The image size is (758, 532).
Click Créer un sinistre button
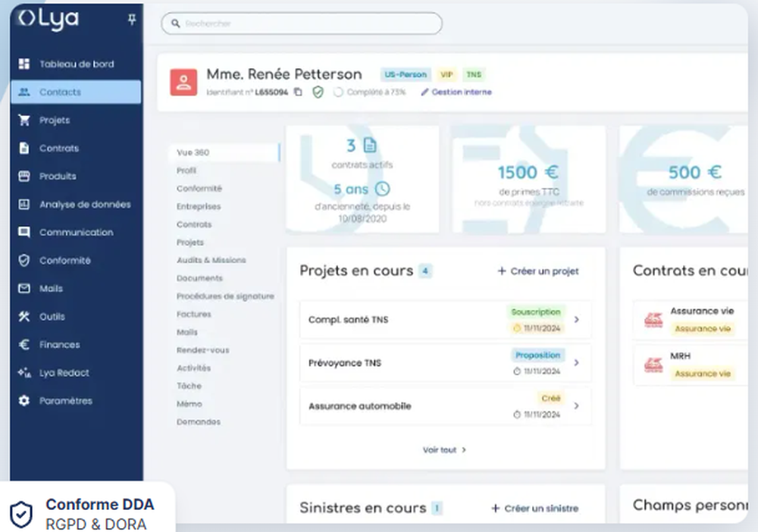tap(534, 509)
